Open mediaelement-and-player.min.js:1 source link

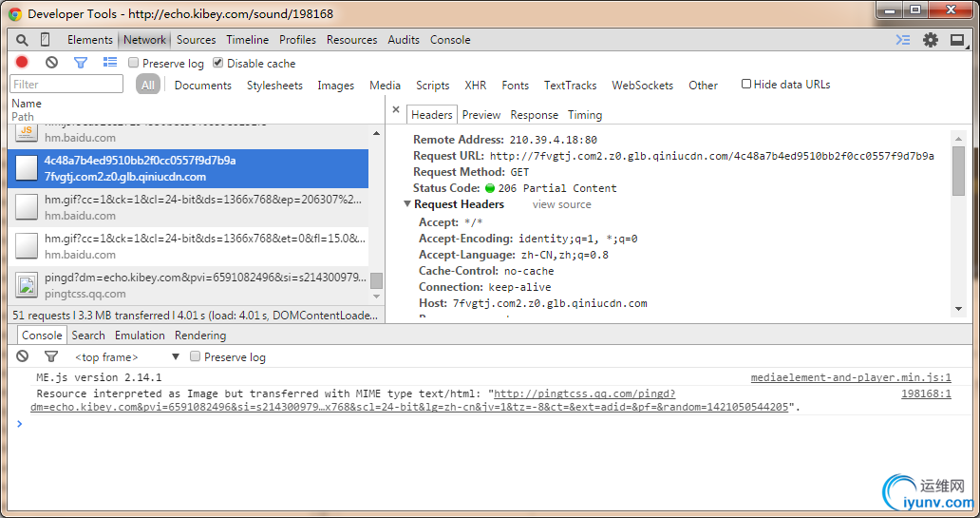pos(850,378)
